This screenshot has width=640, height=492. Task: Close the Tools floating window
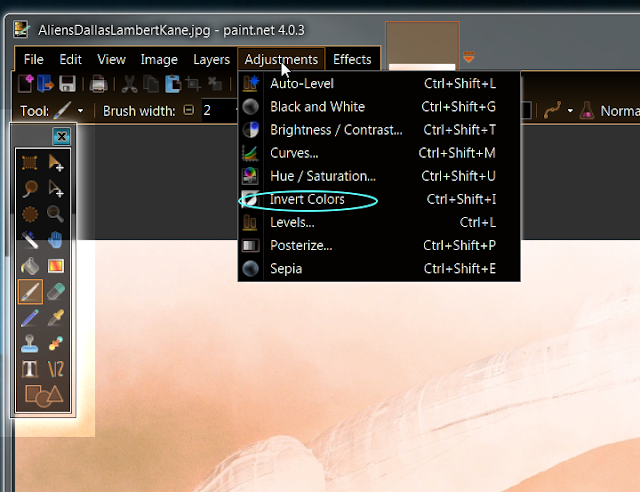(x=62, y=136)
